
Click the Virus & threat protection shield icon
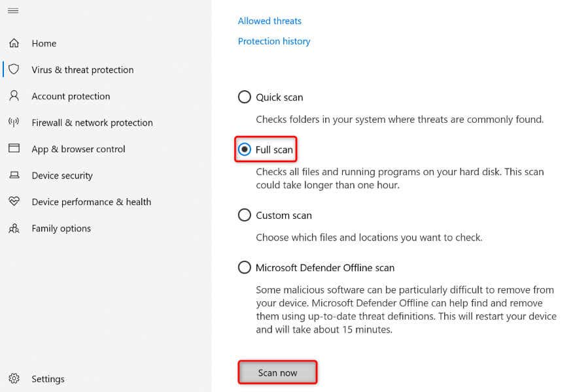[14, 69]
